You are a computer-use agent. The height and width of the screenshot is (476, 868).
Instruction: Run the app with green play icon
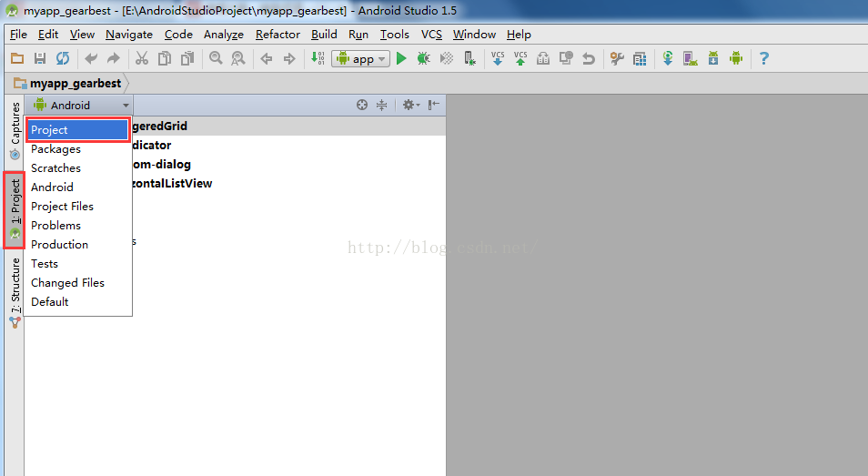(x=402, y=58)
